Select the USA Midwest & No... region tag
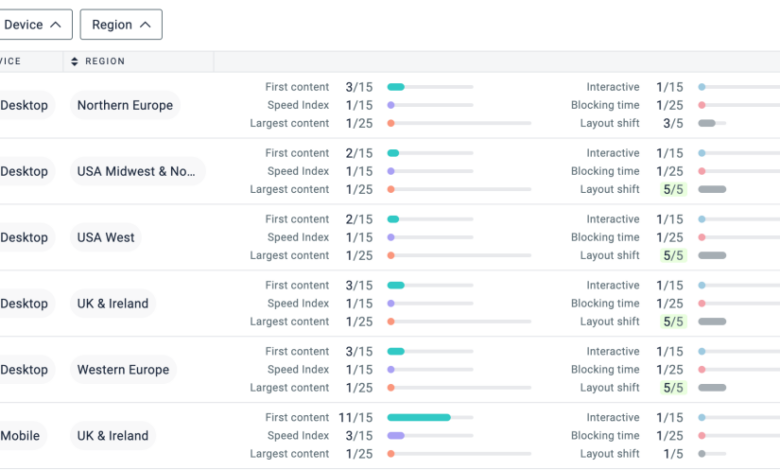 click(x=137, y=171)
